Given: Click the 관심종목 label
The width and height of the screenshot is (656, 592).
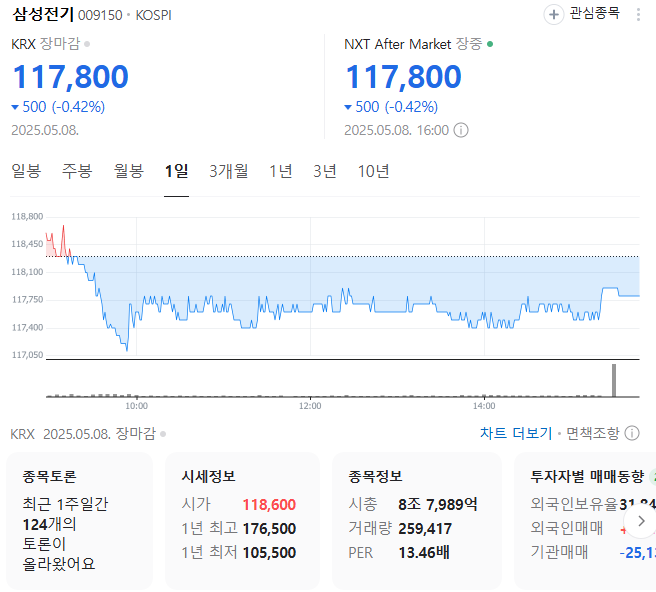Looking at the screenshot, I should [594, 14].
